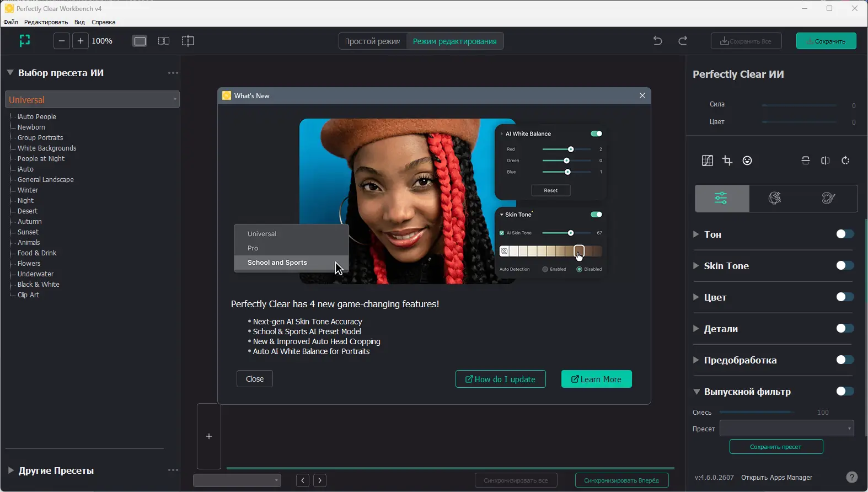Rotate the image with rotate icon
Image resolution: width=868 pixels, height=492 pixels.
845,161
